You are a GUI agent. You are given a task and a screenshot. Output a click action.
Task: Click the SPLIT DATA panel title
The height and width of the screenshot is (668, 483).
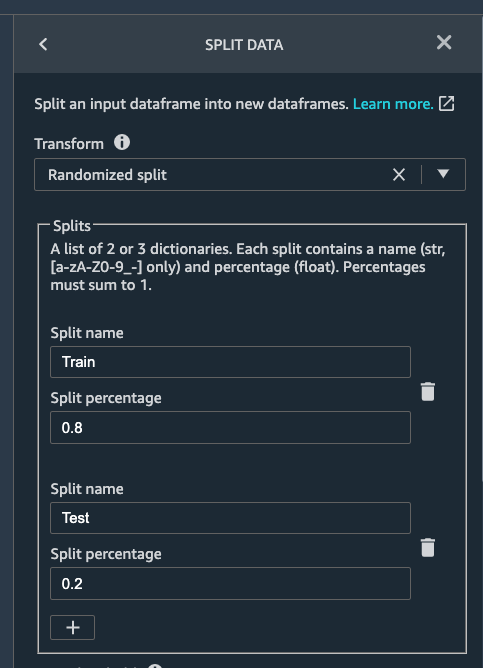pos(244,45)
